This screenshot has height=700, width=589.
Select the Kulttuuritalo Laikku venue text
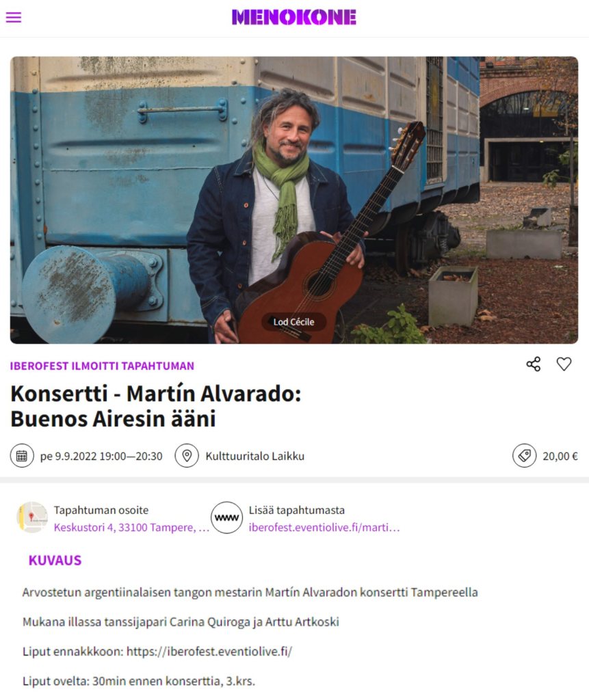[254, 456]
